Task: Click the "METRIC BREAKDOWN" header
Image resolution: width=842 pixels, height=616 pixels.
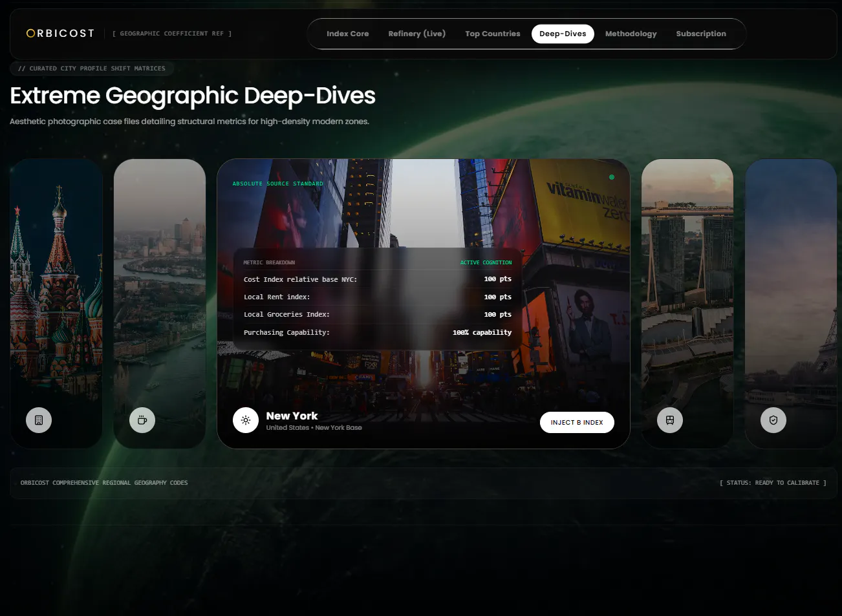Action: click(x=269, y=262)
